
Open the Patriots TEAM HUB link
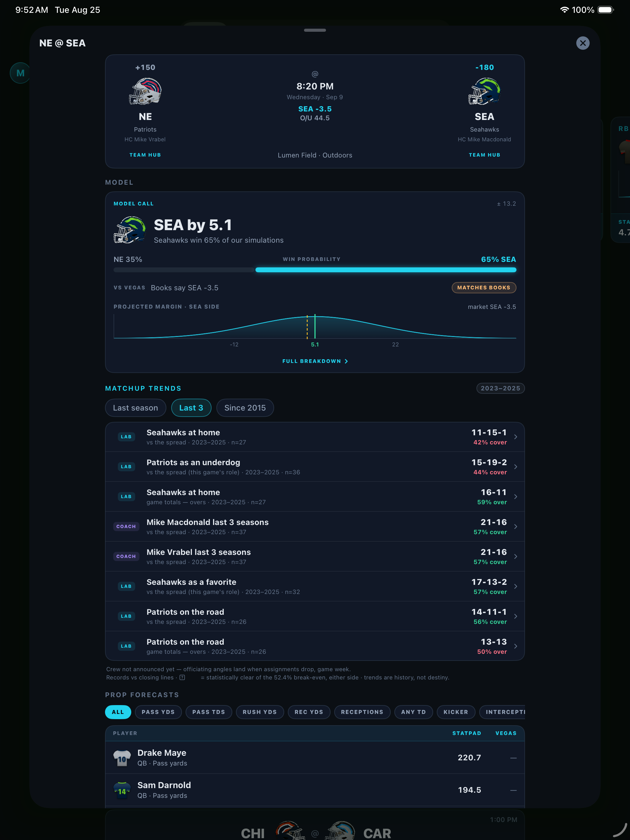pos(145,155)
